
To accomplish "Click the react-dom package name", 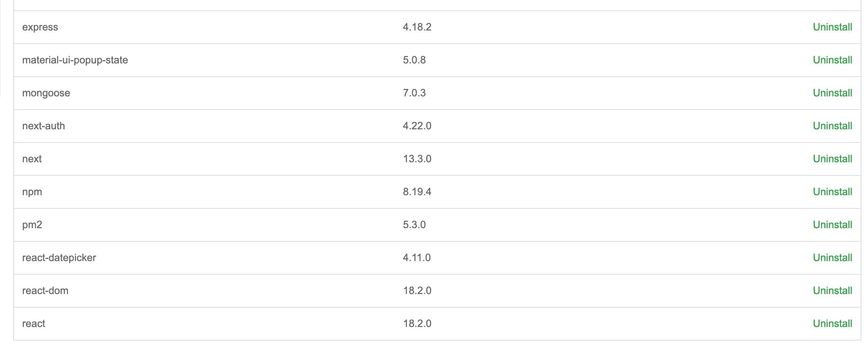I will point(45,291).
